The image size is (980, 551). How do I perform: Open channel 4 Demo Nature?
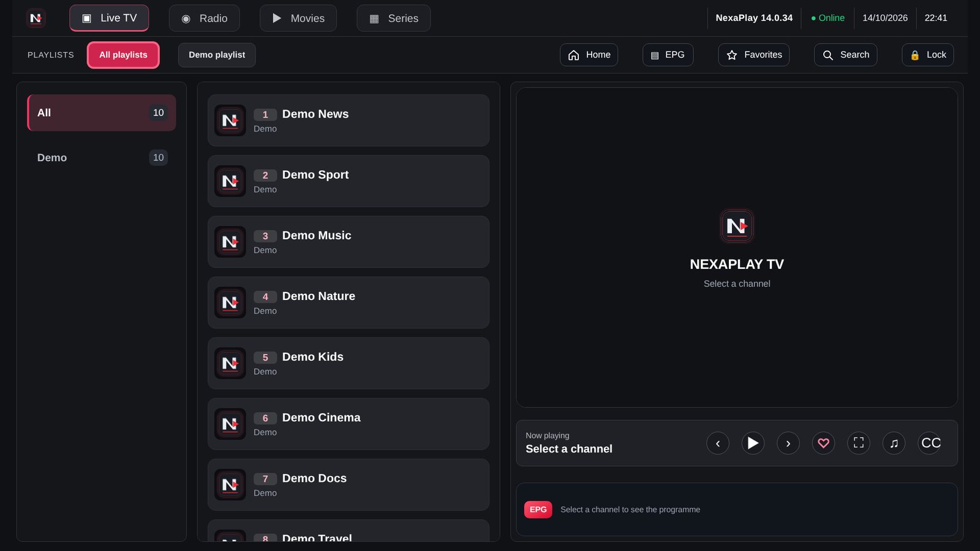(x=349, y=302)
